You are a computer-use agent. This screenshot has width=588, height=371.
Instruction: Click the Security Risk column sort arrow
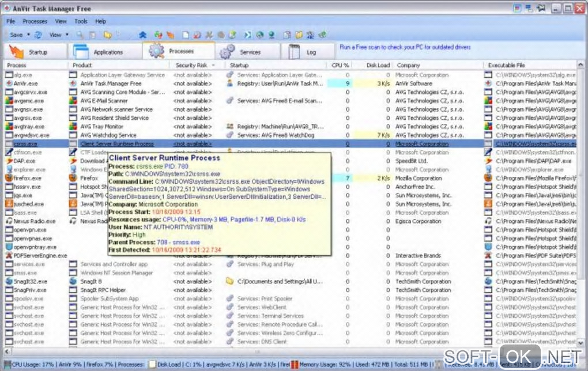(213, 65)
